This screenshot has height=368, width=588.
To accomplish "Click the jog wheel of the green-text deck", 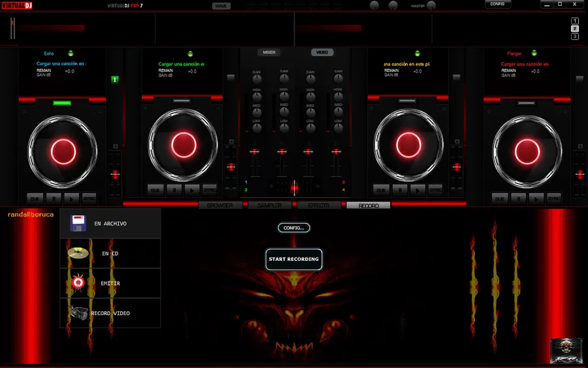I will point(184,145).
